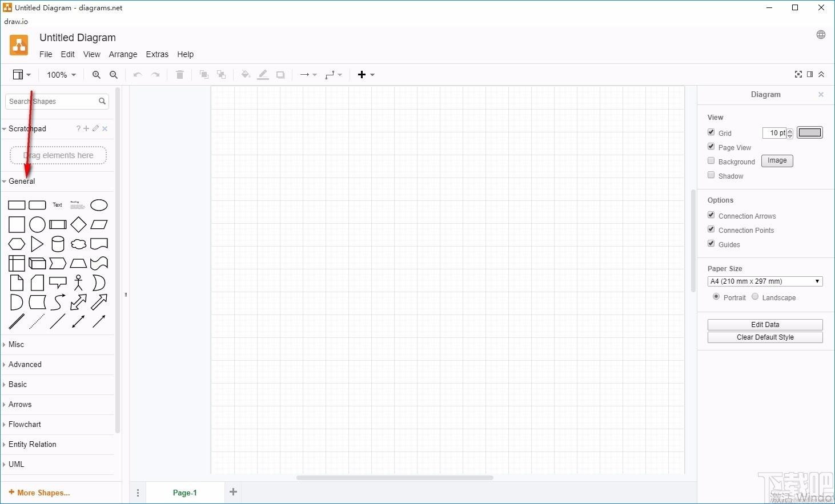Enable the Shadow checkbox
Screen dimensions: 835x504
(x=711, y=175)
